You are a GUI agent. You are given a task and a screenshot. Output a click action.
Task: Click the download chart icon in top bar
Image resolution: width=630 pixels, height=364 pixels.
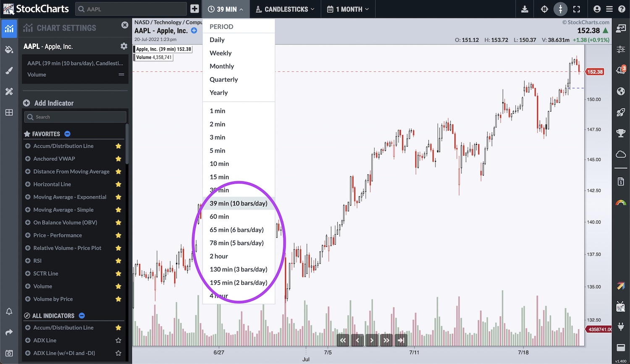pos(525,9)
